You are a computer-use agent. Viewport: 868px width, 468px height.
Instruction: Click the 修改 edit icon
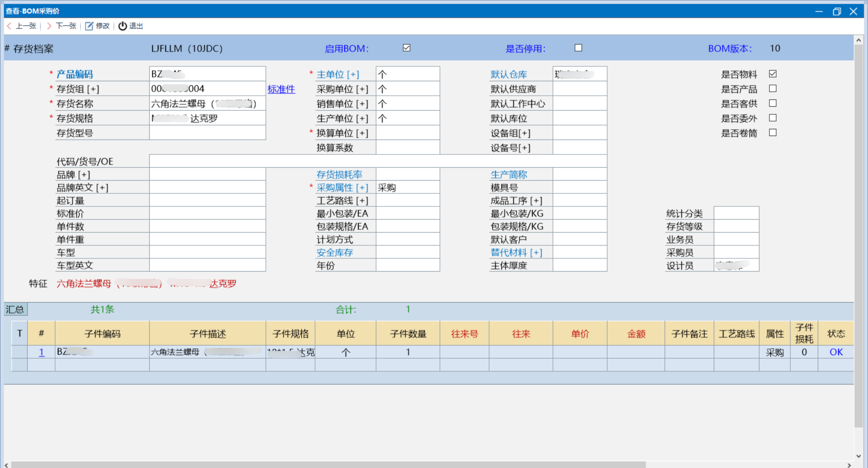89,26
